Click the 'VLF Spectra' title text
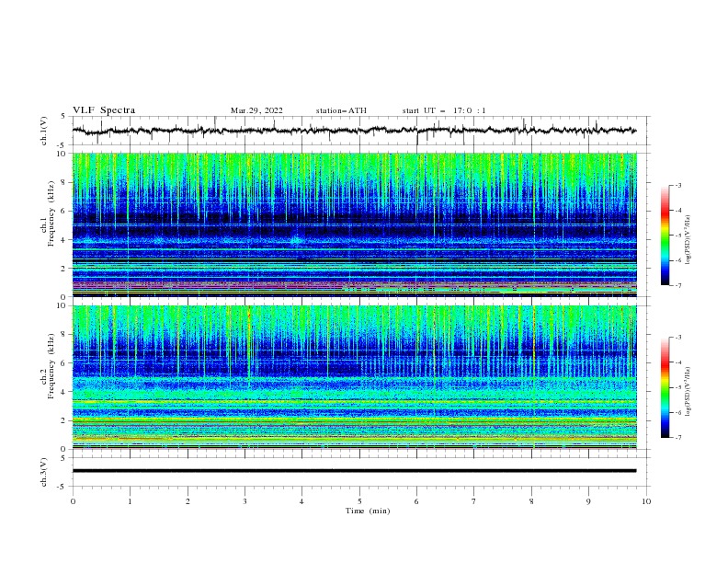This screenshot has height=563, width=728. (x=104, y=110)
